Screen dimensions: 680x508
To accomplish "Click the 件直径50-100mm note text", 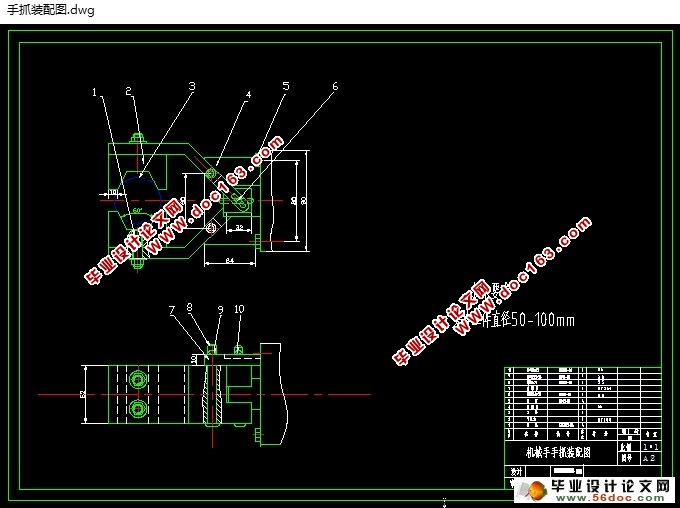I will pos(529,320).
